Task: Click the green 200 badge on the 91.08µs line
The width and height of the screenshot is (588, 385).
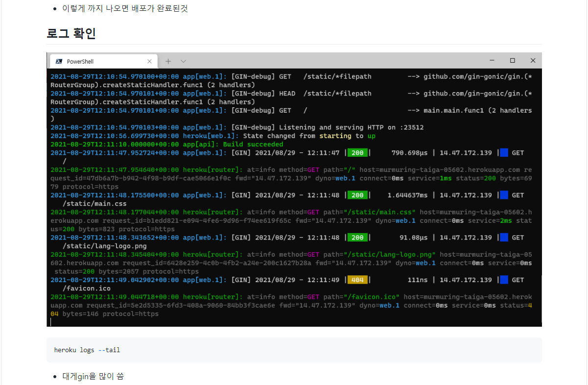Action: (x=358, y=238)
